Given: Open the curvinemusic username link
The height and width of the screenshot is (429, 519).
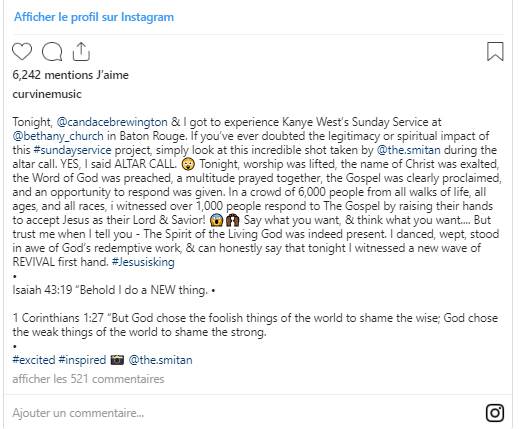Looking at the screenshot, I should [47, 94].
